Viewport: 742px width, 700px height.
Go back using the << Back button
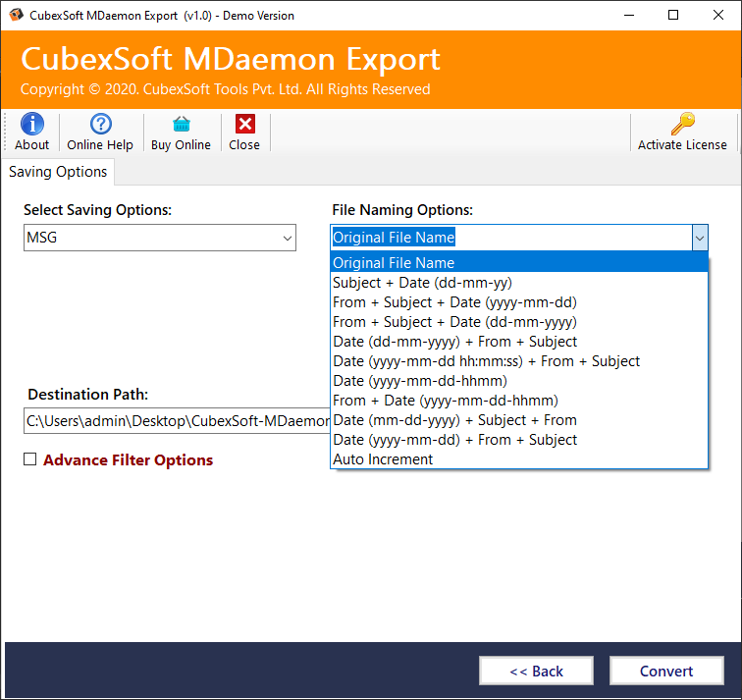click(x=536, y=672)
